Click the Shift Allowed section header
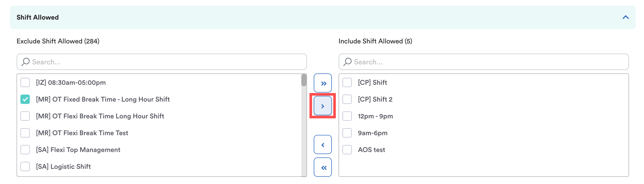 point(38,17)
